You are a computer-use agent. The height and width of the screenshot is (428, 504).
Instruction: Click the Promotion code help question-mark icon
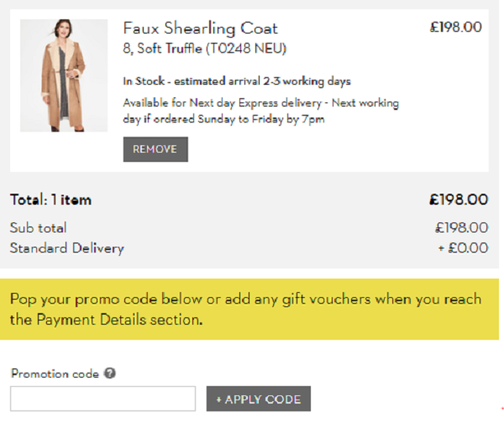point(110,373)
